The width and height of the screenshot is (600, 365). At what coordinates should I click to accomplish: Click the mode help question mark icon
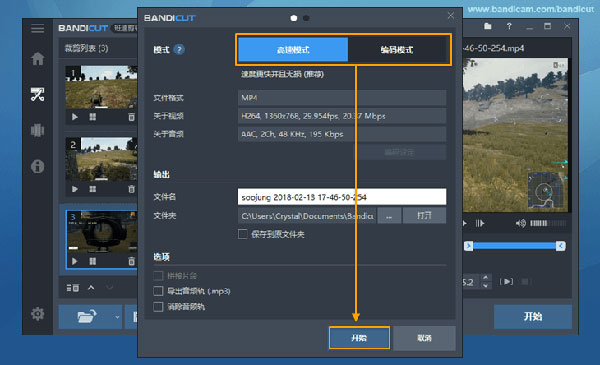click(x=179, y=49)
